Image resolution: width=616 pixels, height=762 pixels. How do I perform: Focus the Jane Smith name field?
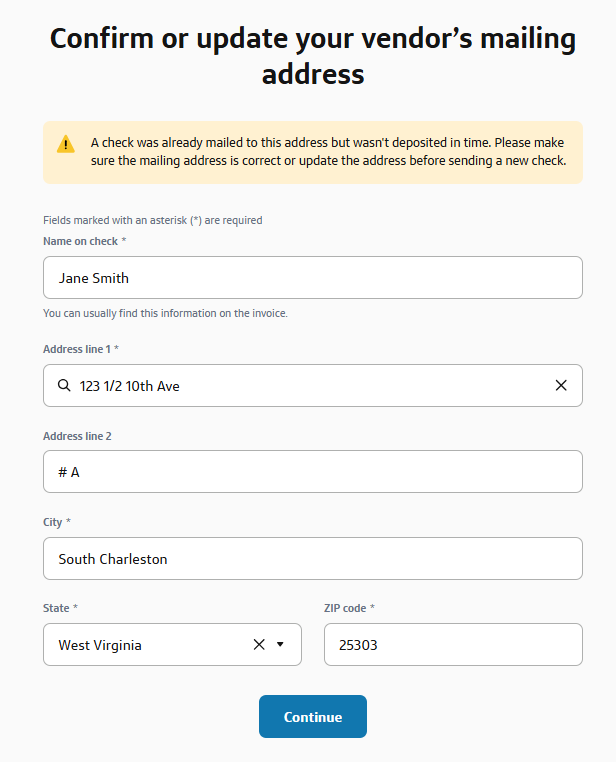(312, 277)
